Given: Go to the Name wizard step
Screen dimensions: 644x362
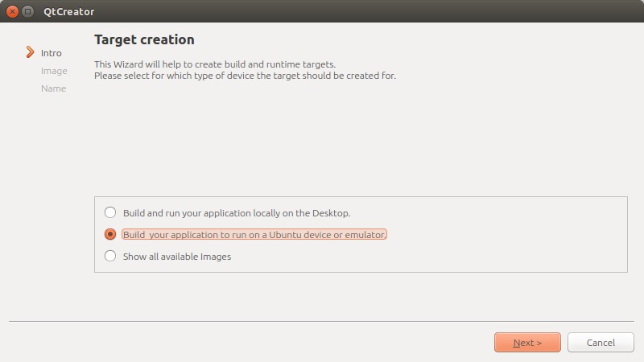Looking at the screenshot, I should coord(53,88).
